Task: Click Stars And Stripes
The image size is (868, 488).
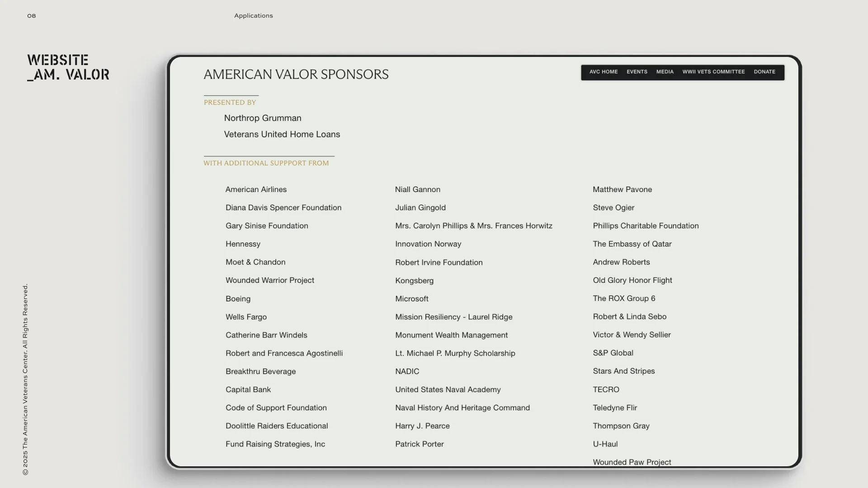Action: point(624,371)
